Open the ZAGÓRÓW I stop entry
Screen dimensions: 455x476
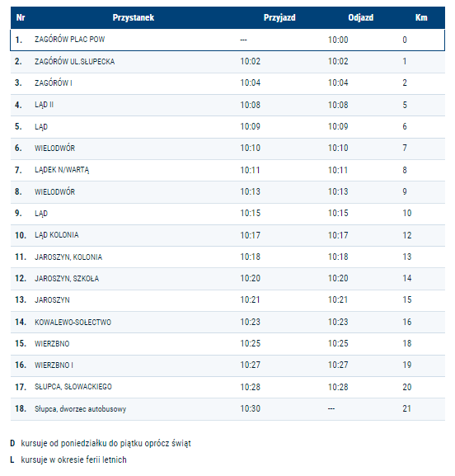coord(54,82)
